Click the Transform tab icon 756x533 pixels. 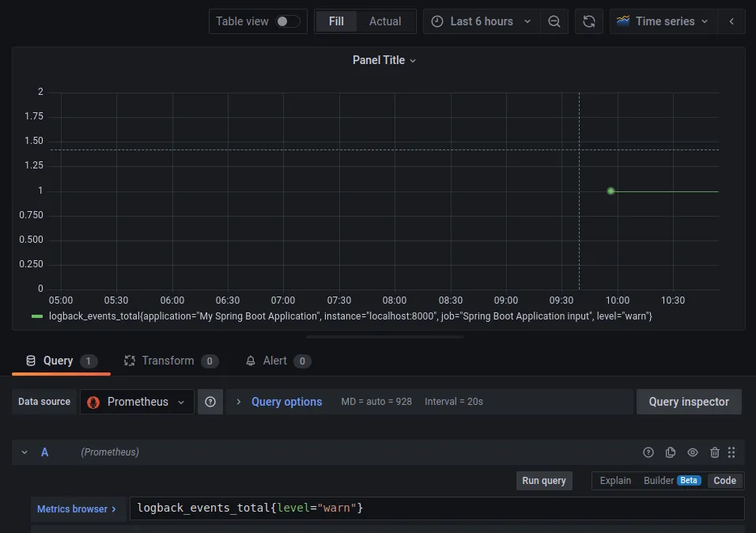[129, 361]
